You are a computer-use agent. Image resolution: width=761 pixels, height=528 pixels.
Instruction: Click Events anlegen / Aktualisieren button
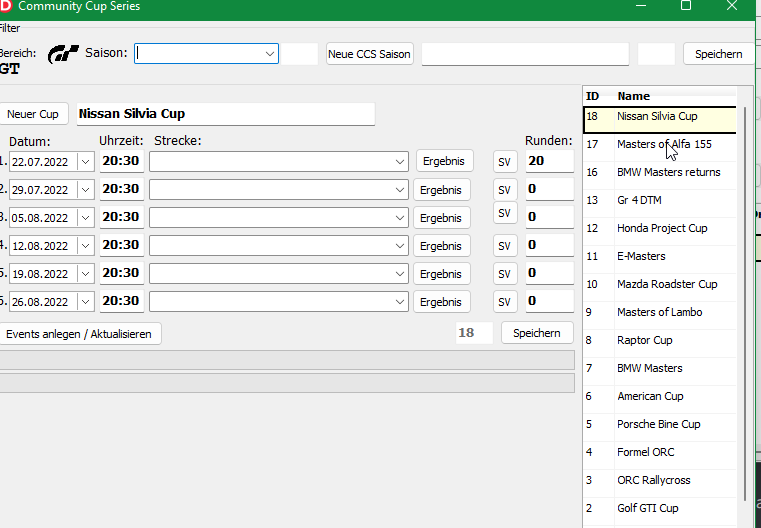coord(79,334)
